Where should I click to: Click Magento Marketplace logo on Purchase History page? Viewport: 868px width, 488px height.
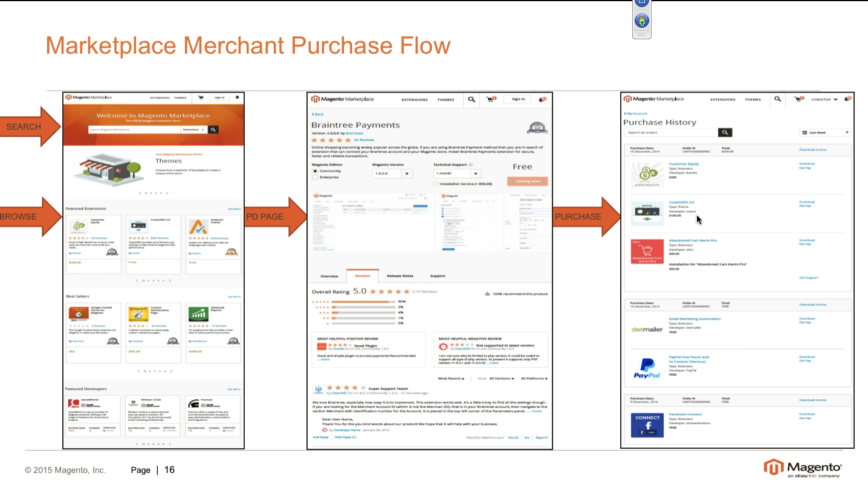(x=654, y=99)
